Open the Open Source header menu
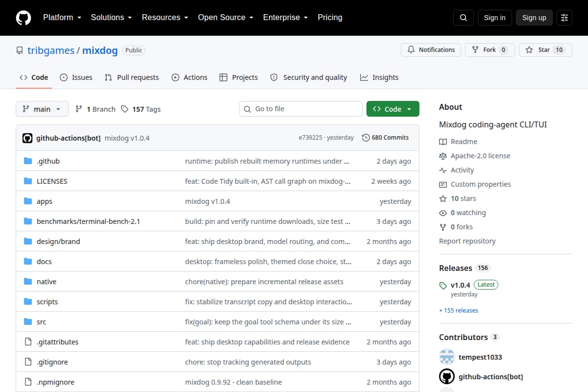The width and height of the screenshot is (588, 392). click(x=225, y=18)
